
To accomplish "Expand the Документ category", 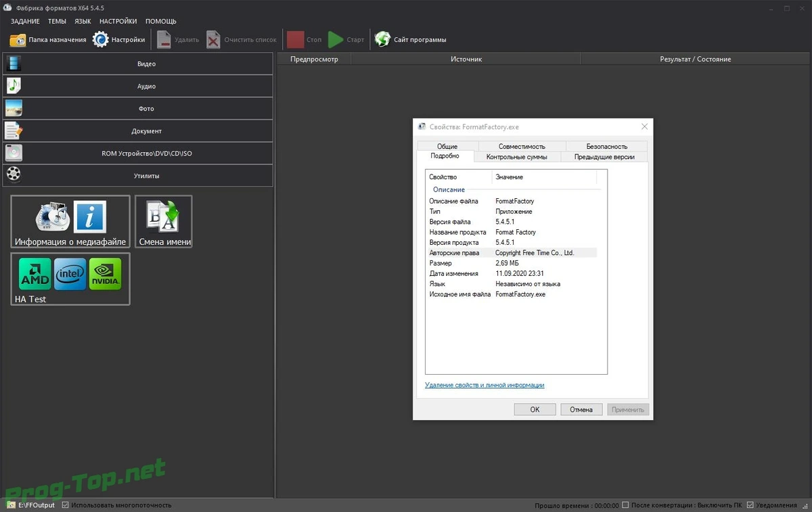I will (x=138, y=131).
